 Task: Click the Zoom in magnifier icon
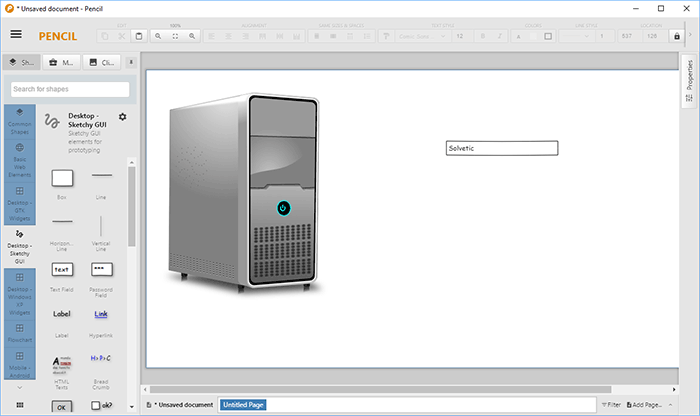(x=192, y=36)
